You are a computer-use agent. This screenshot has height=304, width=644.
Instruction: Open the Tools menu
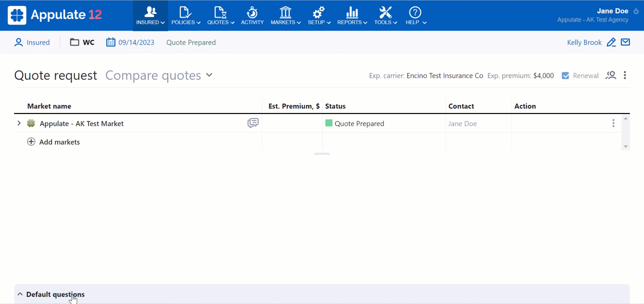coord(386,16)
